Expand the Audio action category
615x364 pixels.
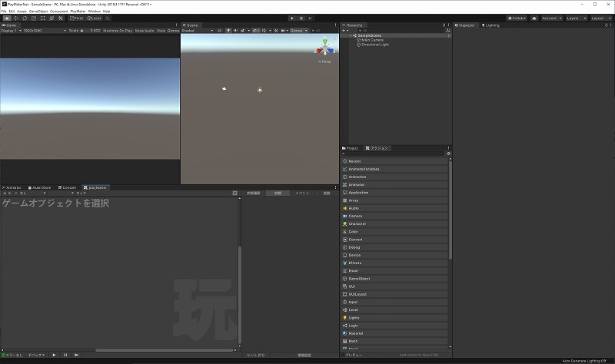(394, 208)
